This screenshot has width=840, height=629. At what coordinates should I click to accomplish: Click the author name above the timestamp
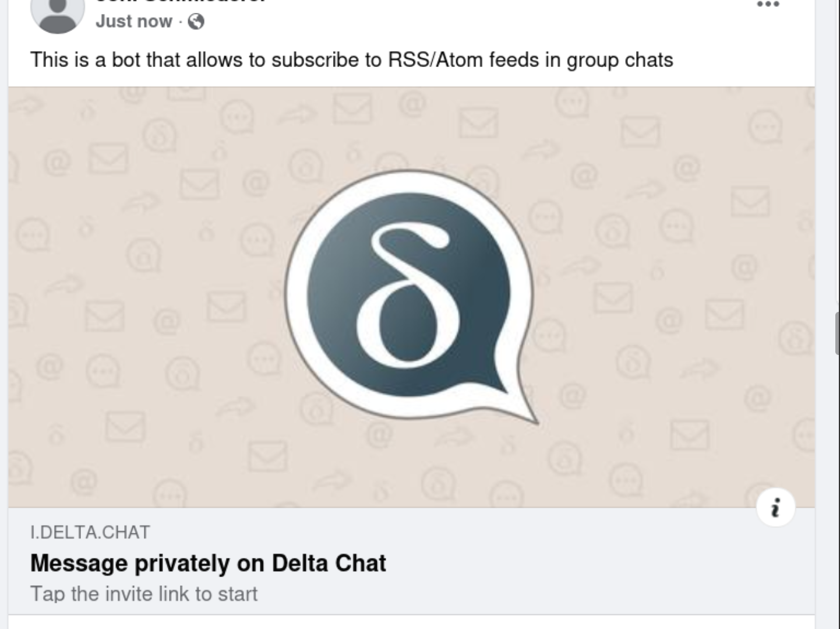pyautogui.click(x=181, y=2)
